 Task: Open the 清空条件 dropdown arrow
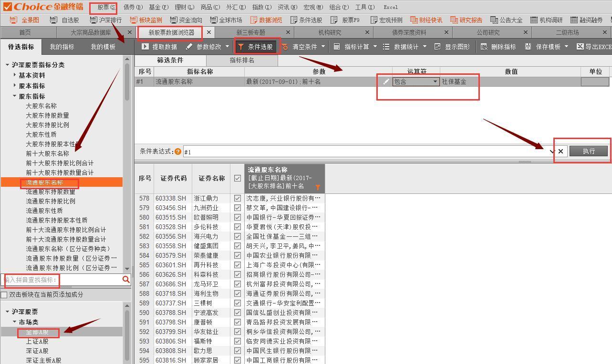[x=323, y=47]
